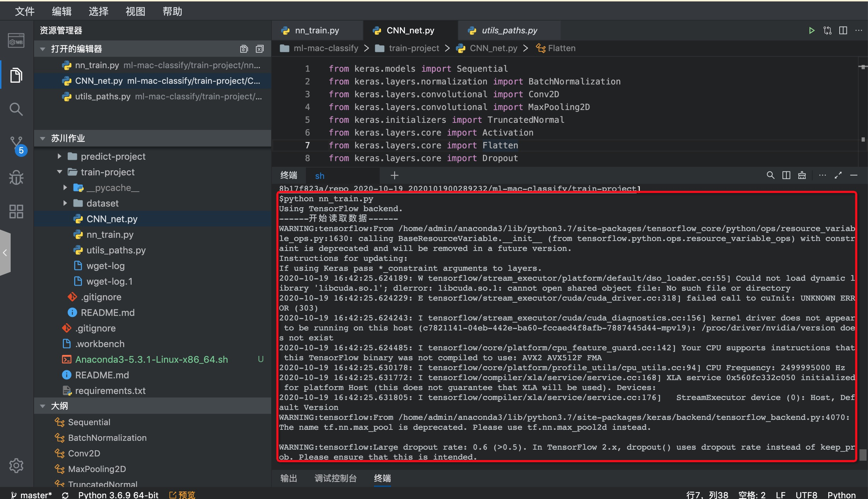Run the Python file with play icon
Screen dimensions: 868x499
tap(811, 31)
